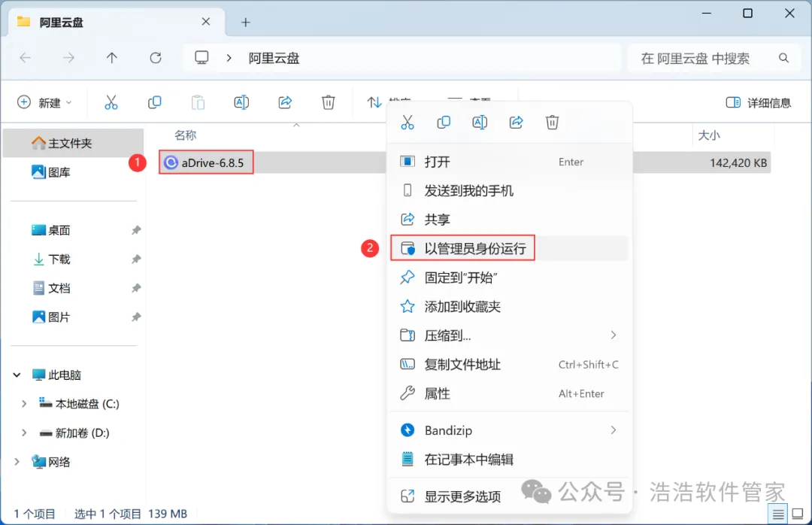Click the Share icon in the Explorer toolbar

pyautogui.click(x=285, y=102)
